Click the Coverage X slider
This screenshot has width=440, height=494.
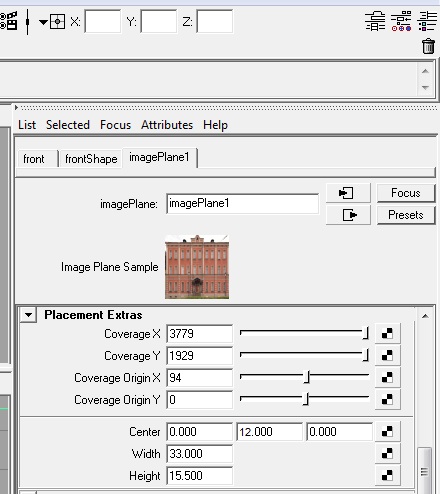click(304, 333)
